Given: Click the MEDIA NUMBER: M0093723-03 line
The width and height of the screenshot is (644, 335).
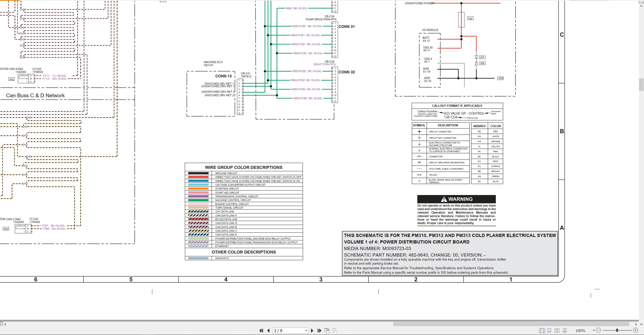Looking at the screenshot, I should pyautogui.click(x=377, y=249).
